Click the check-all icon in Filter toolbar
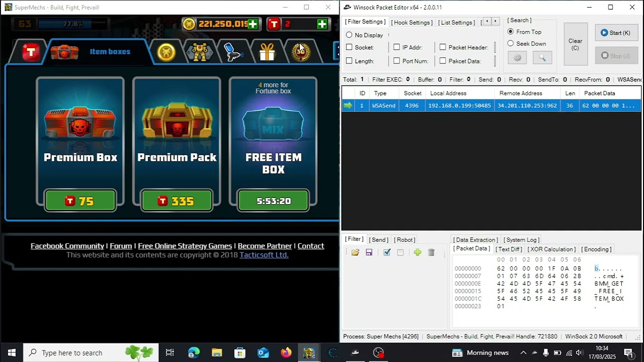This screenshot has width=644, height=362. tap(387, 252)
